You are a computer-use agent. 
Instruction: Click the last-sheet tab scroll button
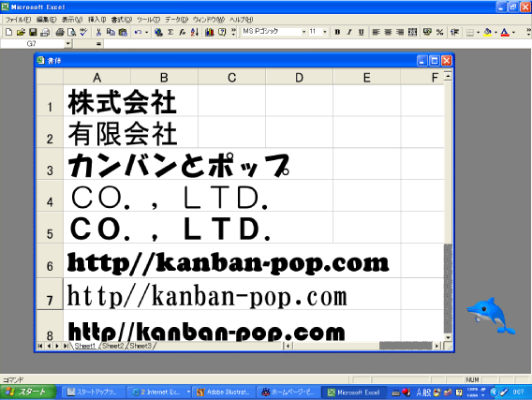pos(66,346)
